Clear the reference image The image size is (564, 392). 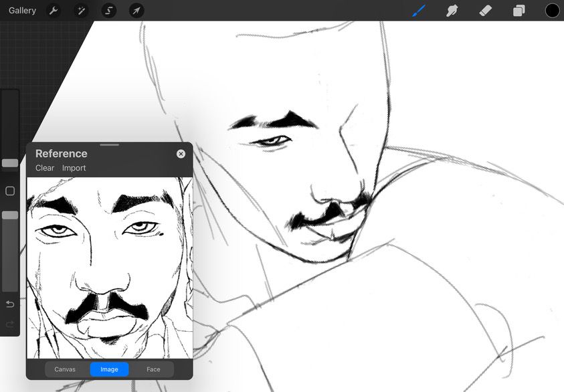45,168
